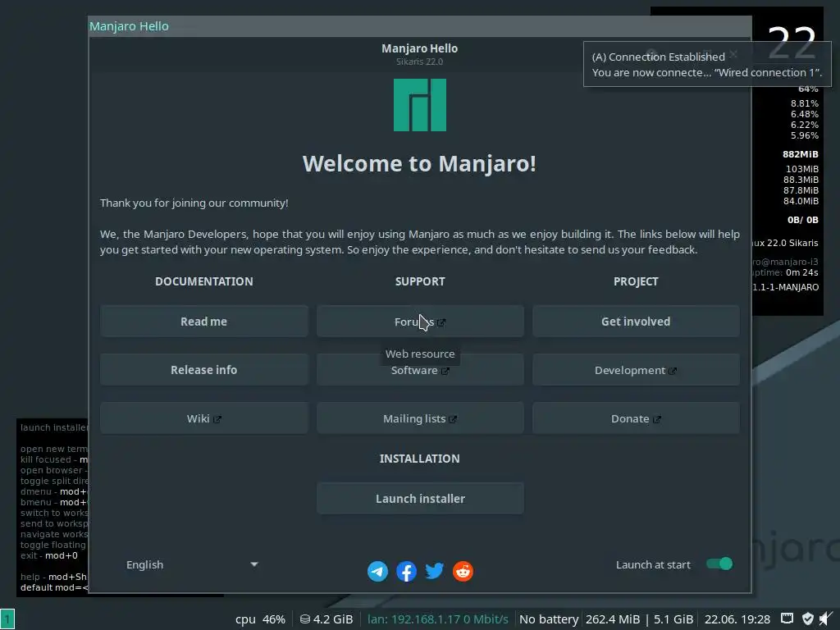This screenshot has width=840, height=630.
Task: Click the 262.4 MiB memory entry
Action: click(x=612, y=619)
